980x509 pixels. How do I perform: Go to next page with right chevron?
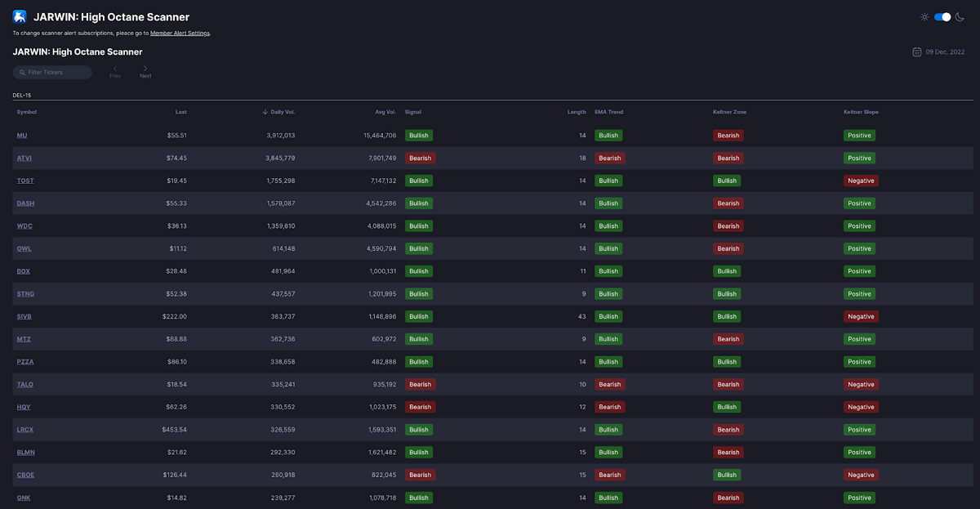pyautogui.click(x=145, y=69)
